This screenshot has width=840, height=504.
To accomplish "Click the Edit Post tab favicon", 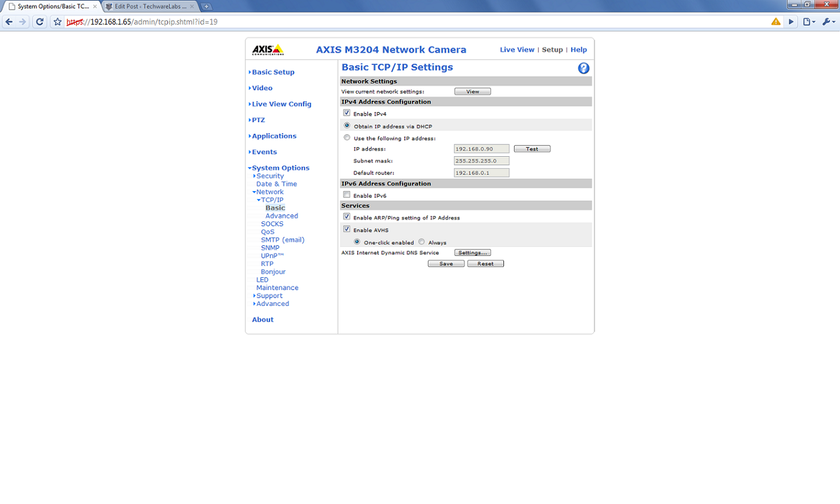I will [109, 6].
